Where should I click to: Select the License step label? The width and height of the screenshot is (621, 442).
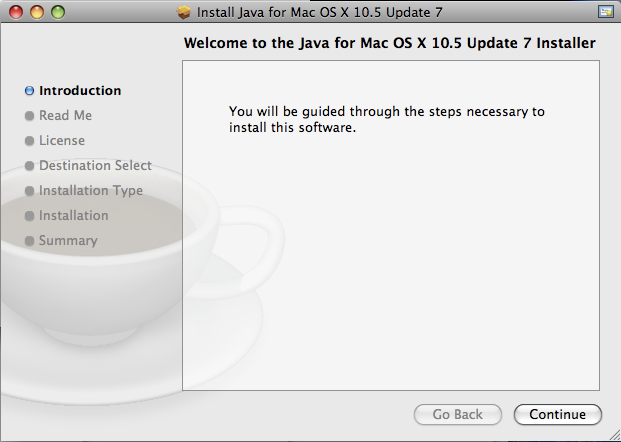[62, 141]
